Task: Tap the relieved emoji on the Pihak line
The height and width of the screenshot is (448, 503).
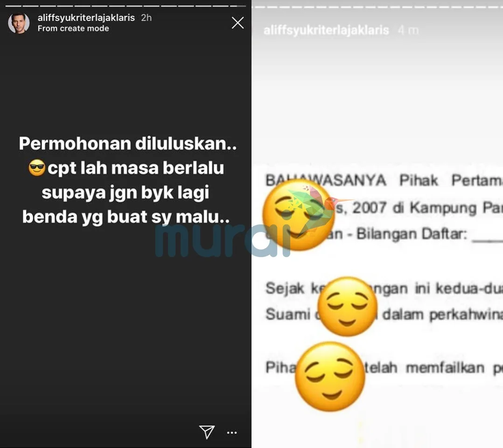Action: tap(330, 377)
